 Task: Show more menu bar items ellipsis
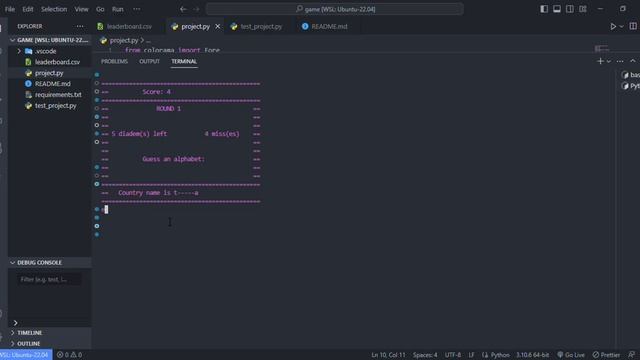tap(136, 9)
